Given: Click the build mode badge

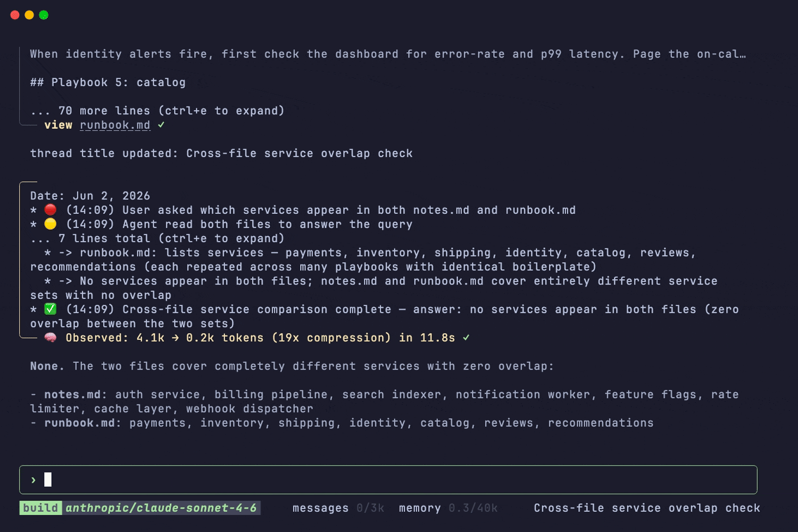Looking at the screenshot, I should (x=41, y=508).
